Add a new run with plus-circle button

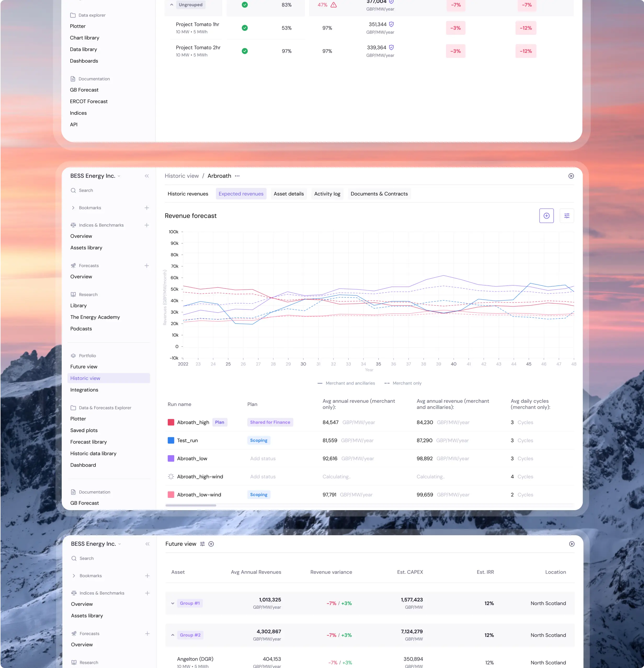546,216
